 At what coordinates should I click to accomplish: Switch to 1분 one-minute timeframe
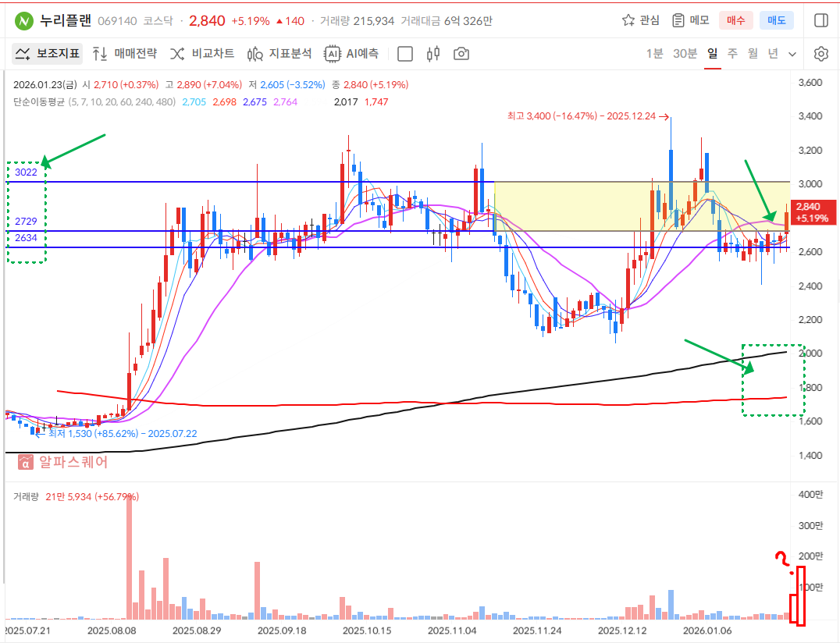654,54
